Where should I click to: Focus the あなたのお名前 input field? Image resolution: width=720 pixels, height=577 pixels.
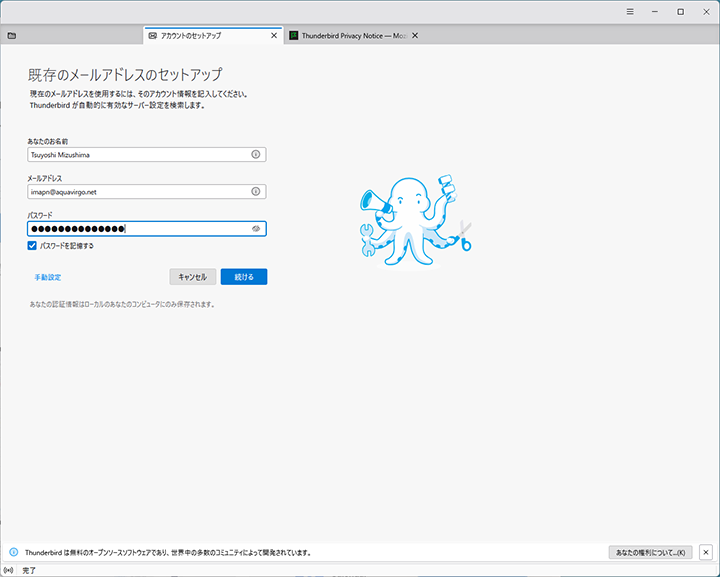click(x=138, y=155)
